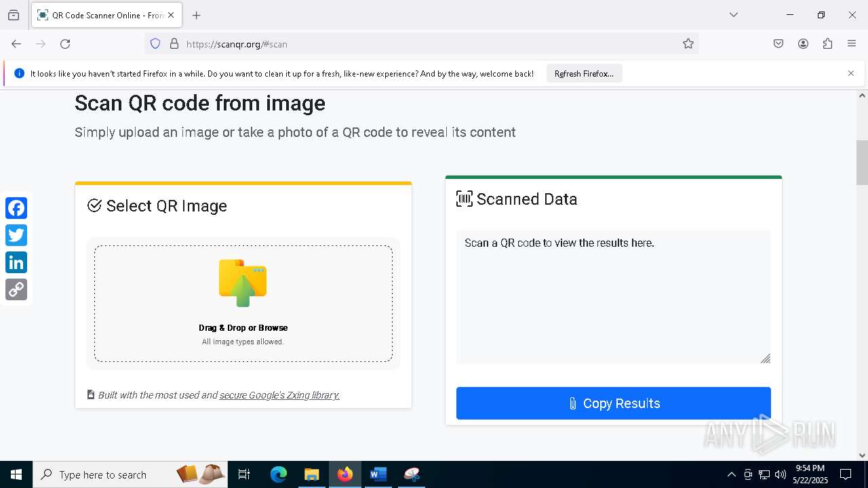This screenshot has height=488, width=868.
Task: Select the QR Code Scanner Online tab
Action: [x=106, y=15]
